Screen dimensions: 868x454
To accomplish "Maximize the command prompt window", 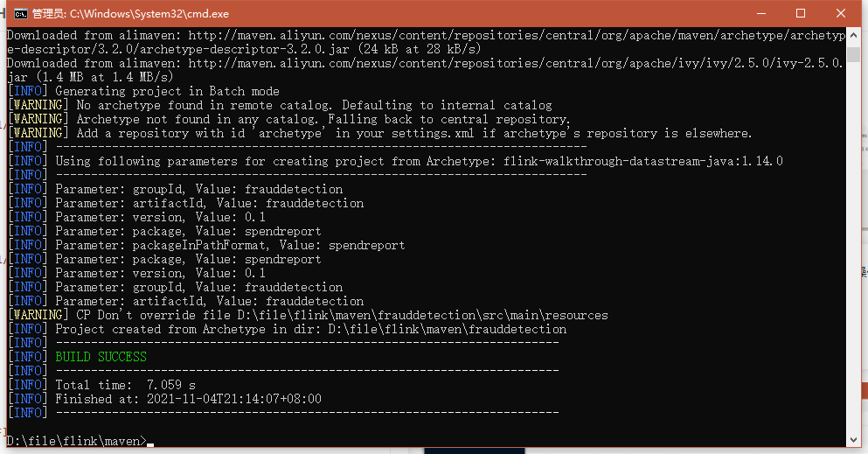I will coord(801,13).
